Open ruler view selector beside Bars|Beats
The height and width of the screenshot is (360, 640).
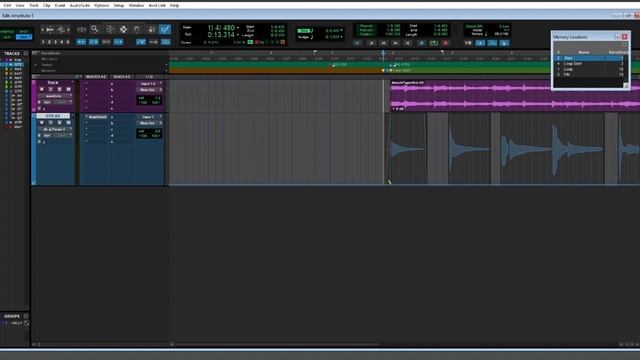click(35, 53)
